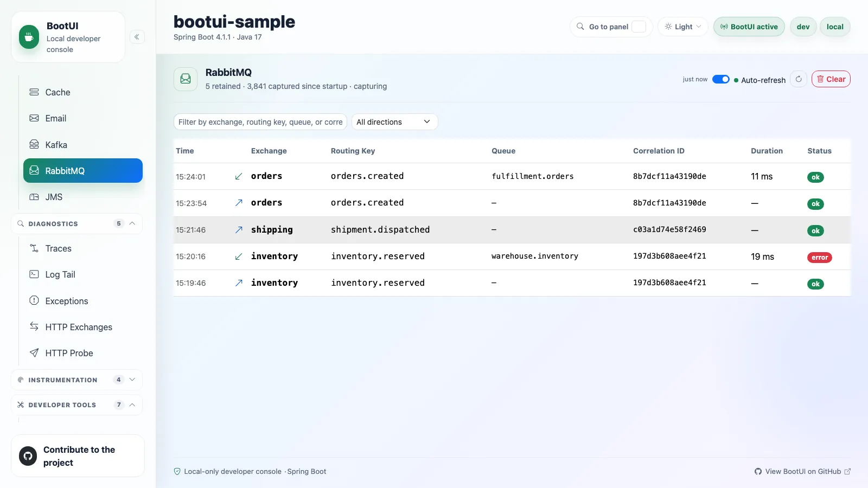Click the outbound arrow icon on shipping row
Viewport: 868px width, 488px height.
(x=238, y=230)
